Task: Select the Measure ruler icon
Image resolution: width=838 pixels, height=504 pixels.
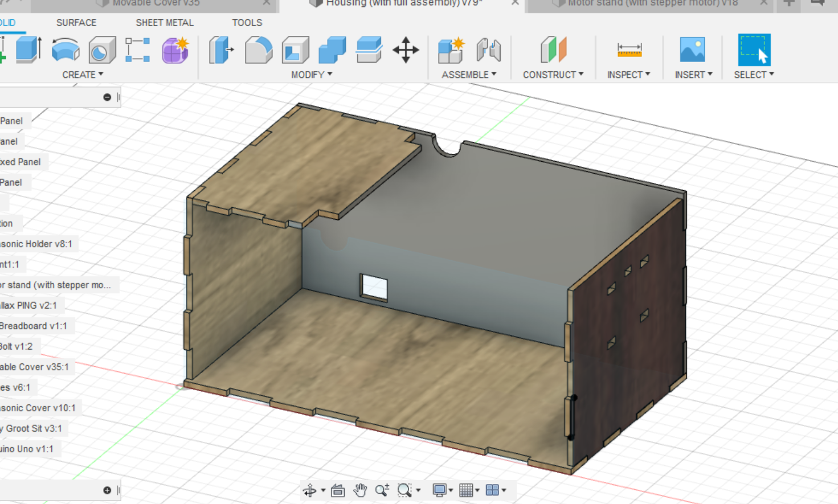Action: pyautogui.click(x=629, y=50)
